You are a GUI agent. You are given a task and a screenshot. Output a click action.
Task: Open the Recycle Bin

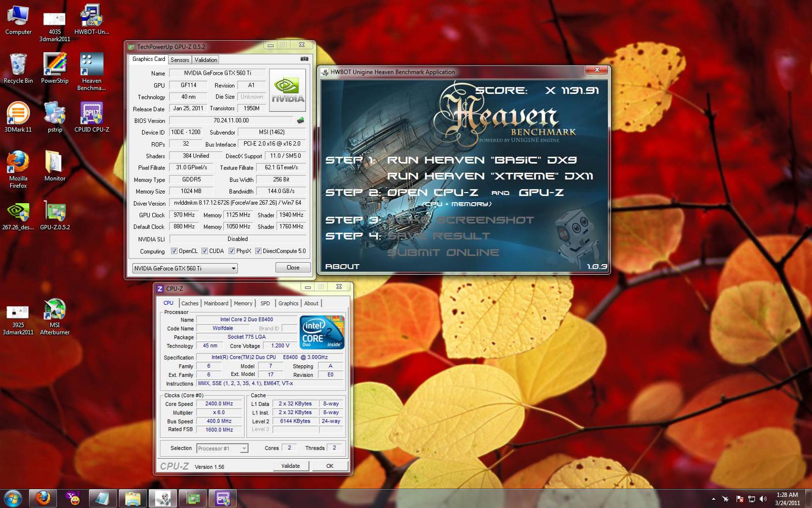tap(18, 69)
